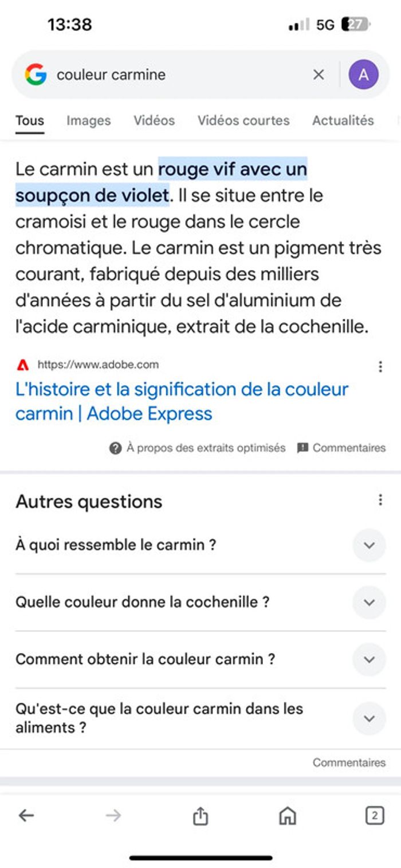Viewport: 401px width, 868px height.
Task: Go to the home page icon
Action: pyautogui.click(x=287, y=815)
